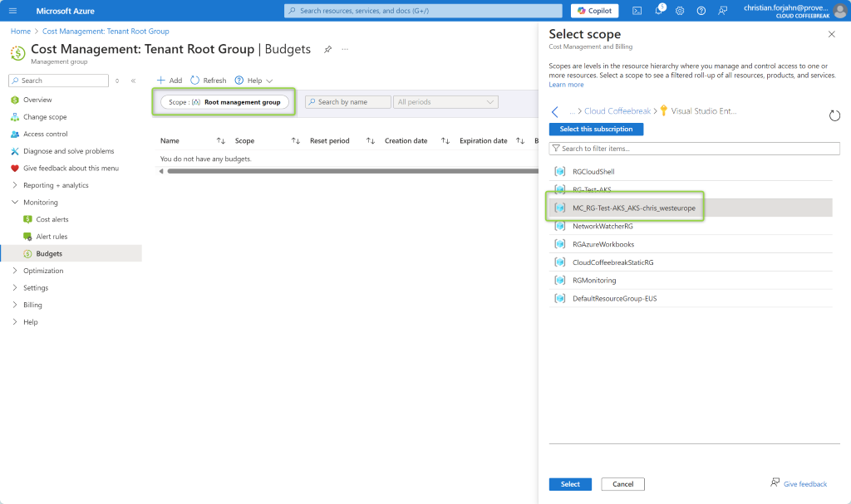Image resolution: width=851 pixels, height=504 pixels.
Task: Click the scroll-left arrow of table scrollbar
Action: pos(161,171)
